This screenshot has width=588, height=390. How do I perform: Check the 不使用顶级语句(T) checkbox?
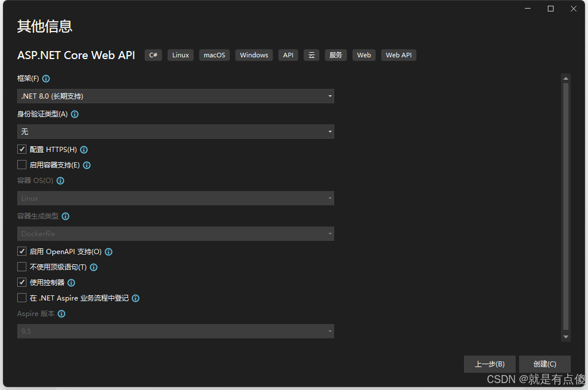[x=22, y=267]
